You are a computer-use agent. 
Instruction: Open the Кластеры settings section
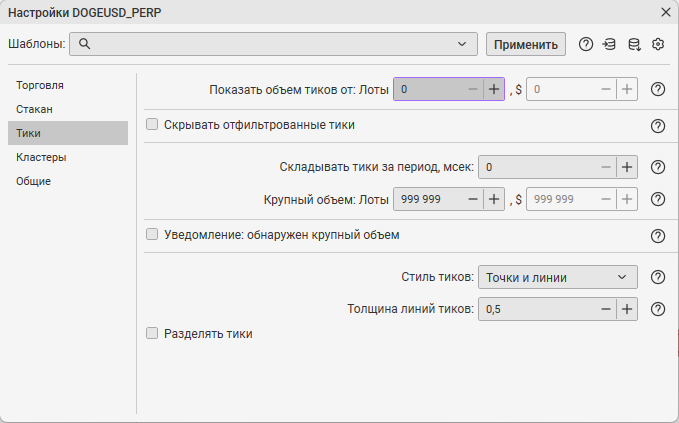pyautogui.click(x=41, y=157)
